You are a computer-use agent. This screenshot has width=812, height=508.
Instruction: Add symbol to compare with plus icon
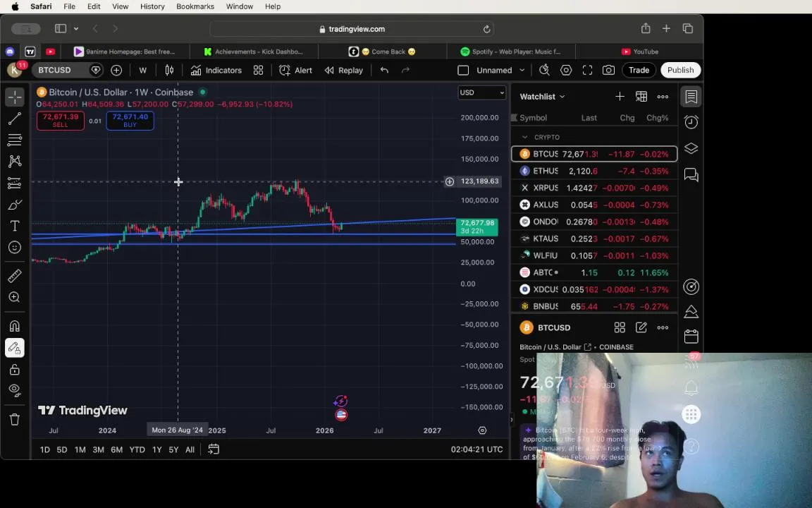(x=116, y=70)
